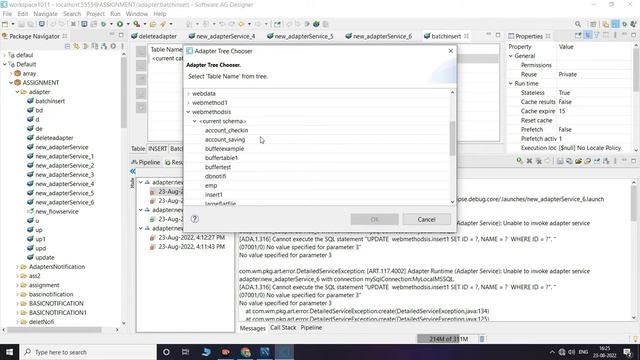
Task: Open the Navigate menu
Action: point(45,14)
